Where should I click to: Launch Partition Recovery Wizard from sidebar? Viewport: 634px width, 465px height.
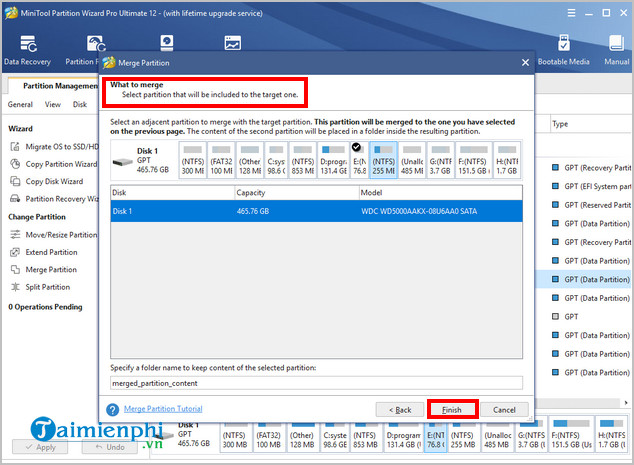(54, 199)
